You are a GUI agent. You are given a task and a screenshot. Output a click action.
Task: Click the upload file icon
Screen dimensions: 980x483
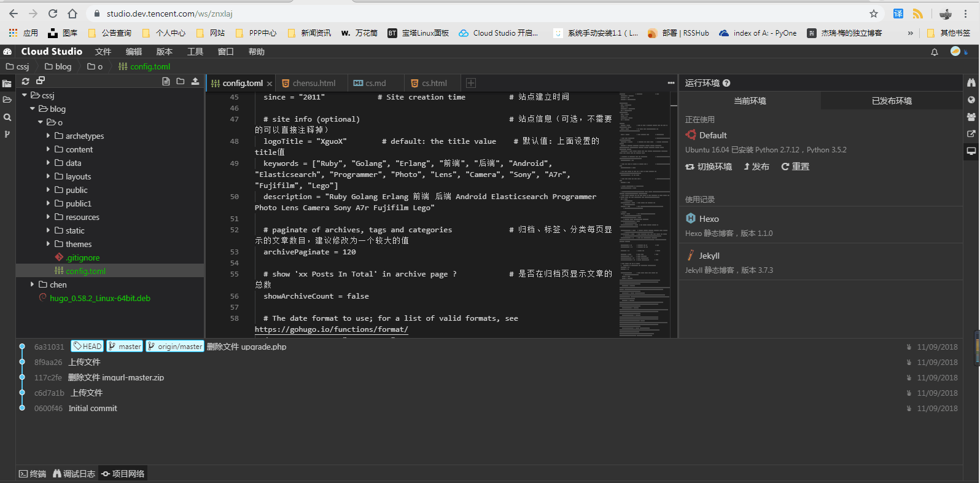(x=195, y=81)
